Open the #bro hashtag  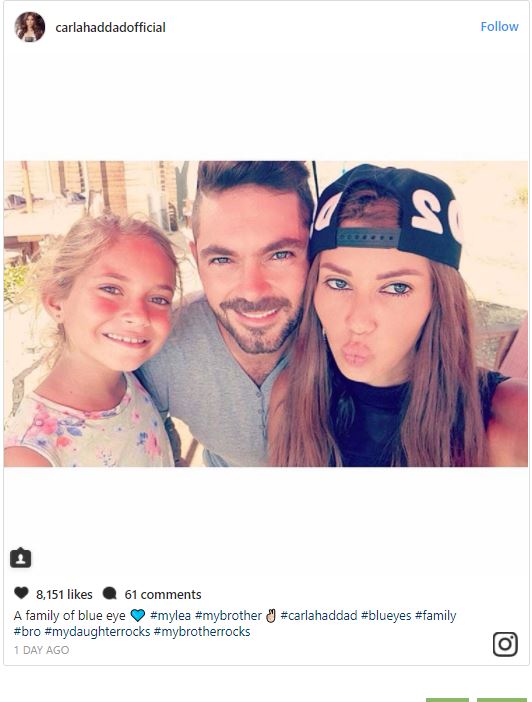coord(27,632)
